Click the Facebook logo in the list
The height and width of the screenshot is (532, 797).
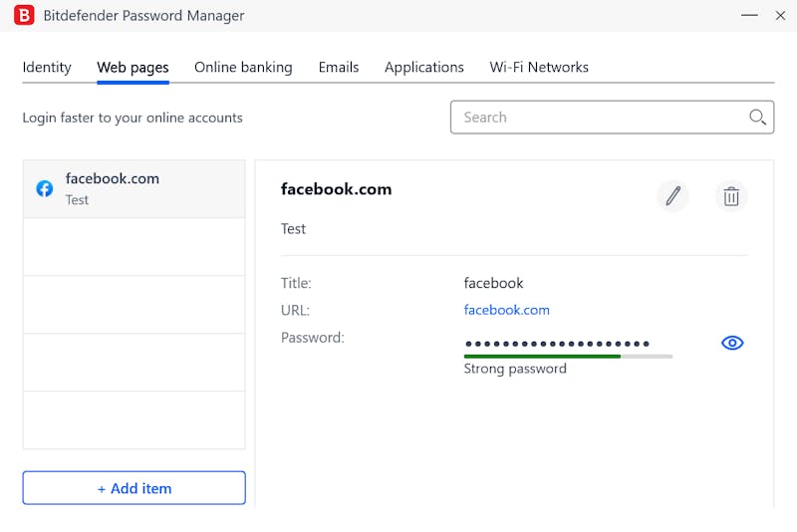45,188
